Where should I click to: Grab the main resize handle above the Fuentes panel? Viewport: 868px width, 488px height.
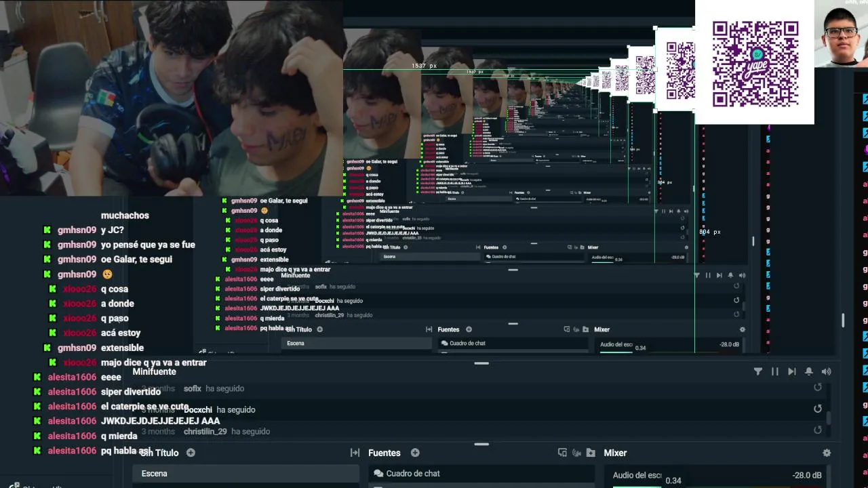point(481,444)
